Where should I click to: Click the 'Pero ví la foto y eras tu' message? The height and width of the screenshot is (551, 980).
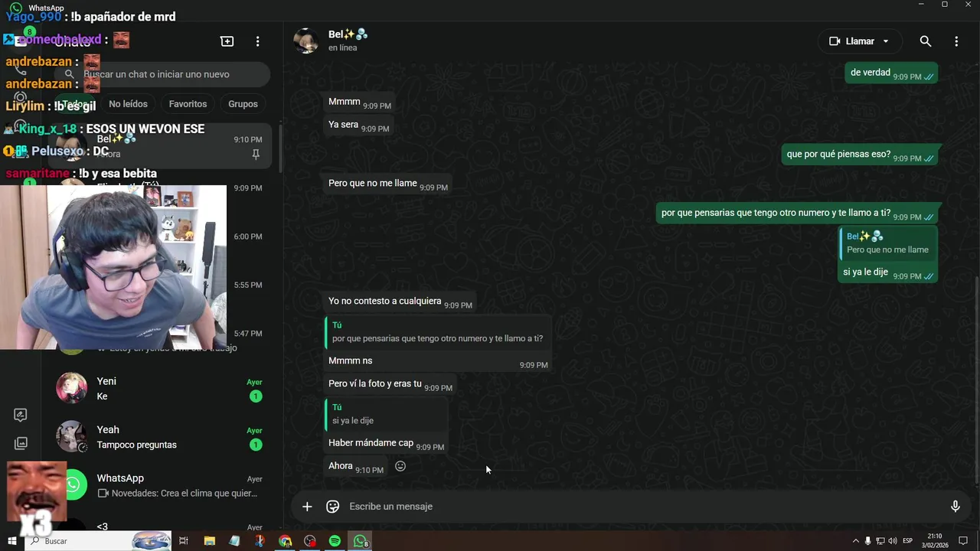[x=390, y=384]
